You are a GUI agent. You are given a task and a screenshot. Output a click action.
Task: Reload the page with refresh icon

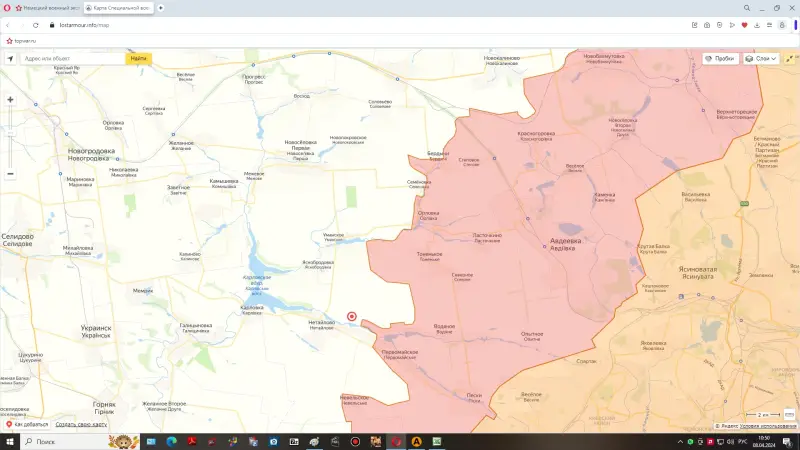[x=36, y=25]
